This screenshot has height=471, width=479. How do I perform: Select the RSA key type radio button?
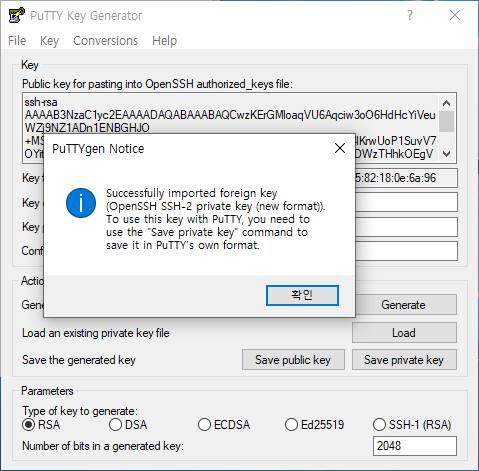pyautogui.click(x=29, y=425)
